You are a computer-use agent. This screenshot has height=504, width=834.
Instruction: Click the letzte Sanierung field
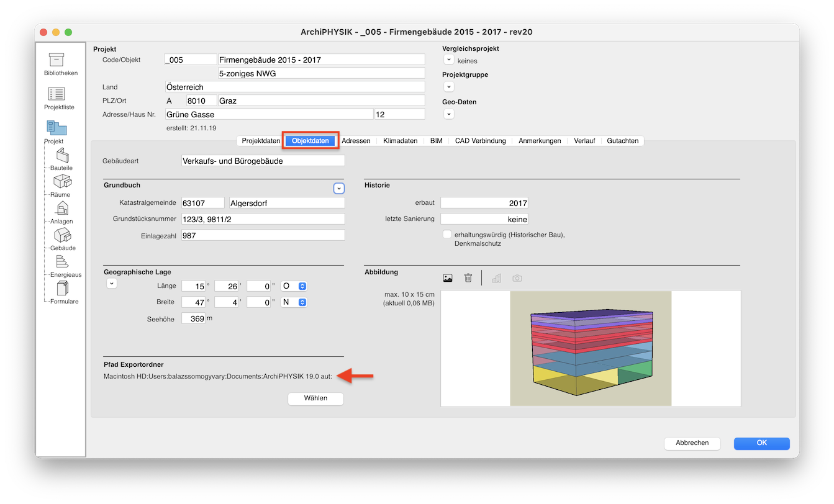[484, 219]
